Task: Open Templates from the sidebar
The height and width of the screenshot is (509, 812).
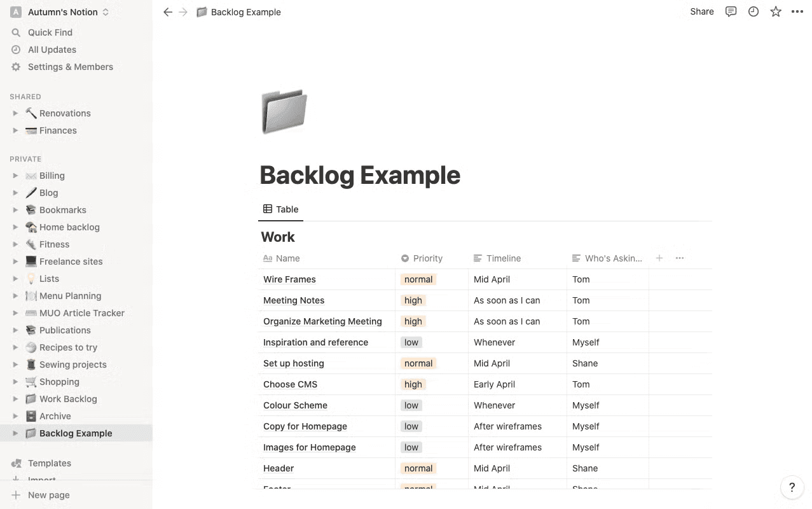Action: (x=51, y=463)
